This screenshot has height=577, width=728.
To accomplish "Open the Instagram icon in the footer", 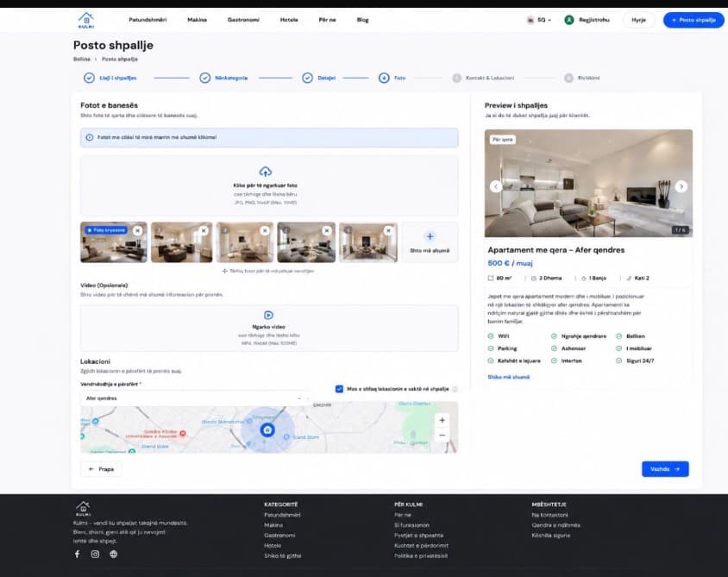I will [95, 554].
